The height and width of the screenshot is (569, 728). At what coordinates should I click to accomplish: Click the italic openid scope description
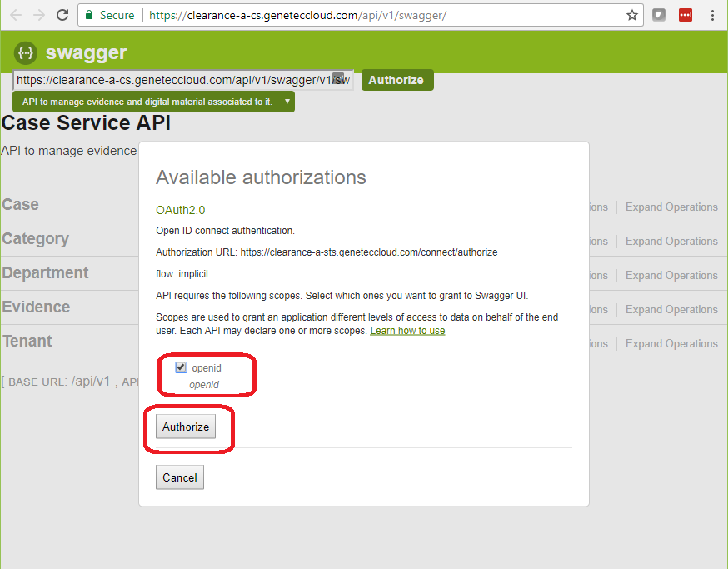[204, 385]
